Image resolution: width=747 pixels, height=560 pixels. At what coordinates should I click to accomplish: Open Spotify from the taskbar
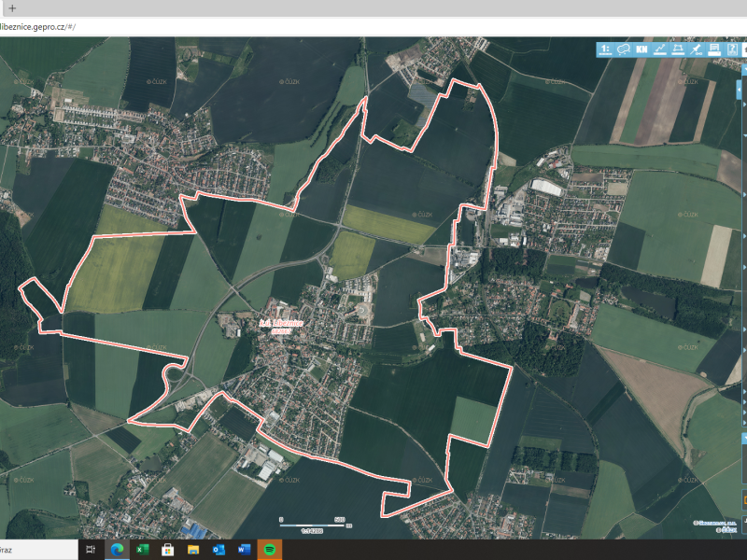tap(268, 550)
